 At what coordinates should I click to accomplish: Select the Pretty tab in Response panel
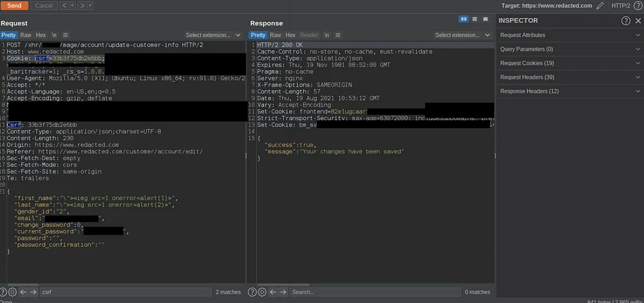(x=258, y=35)
